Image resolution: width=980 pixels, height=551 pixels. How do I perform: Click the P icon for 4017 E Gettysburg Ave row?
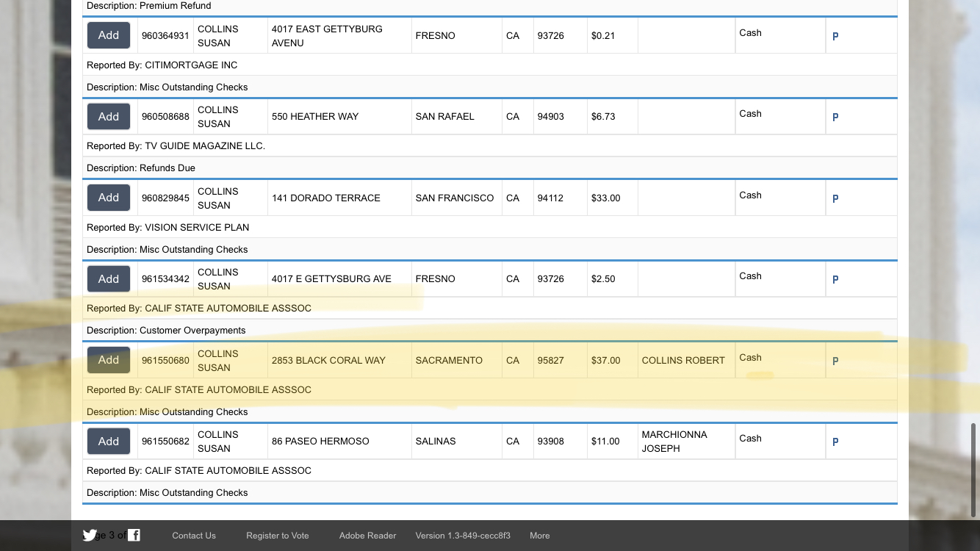(835, 279)
